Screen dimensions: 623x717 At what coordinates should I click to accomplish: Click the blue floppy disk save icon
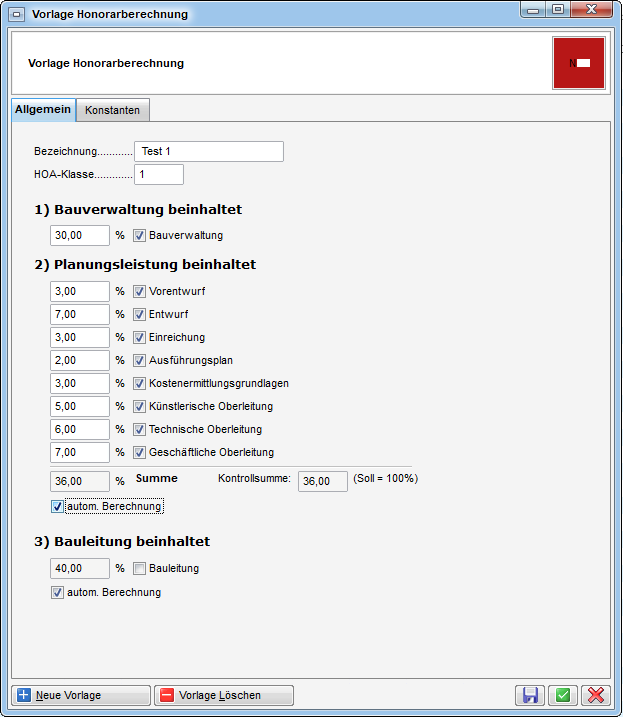tap(530, 695)
